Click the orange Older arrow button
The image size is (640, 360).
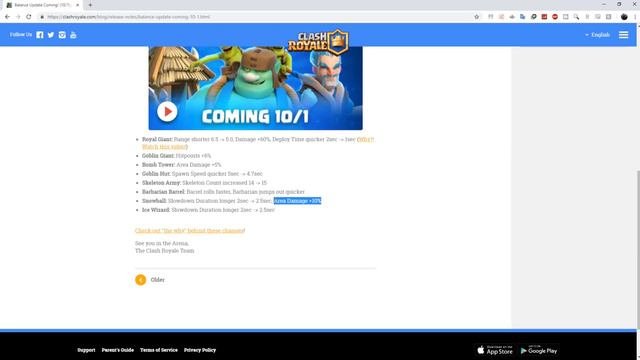coord(140,280)
